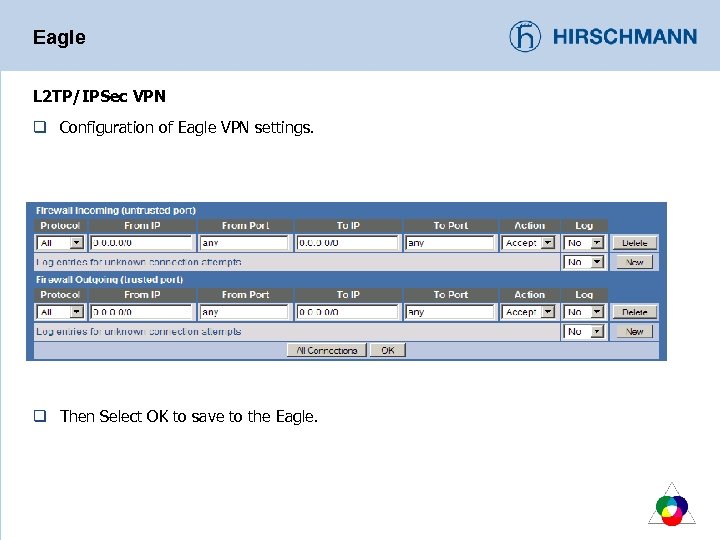Click 'Firewall Incoming (untrusted port)' header
This screenshot has height=540, width=720.
[116, 210]
